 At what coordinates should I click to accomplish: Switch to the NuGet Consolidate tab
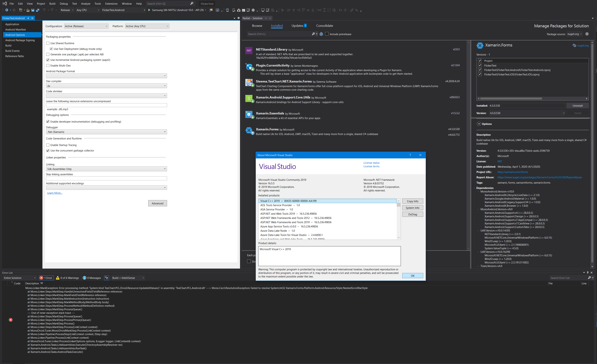pos(325,26)
